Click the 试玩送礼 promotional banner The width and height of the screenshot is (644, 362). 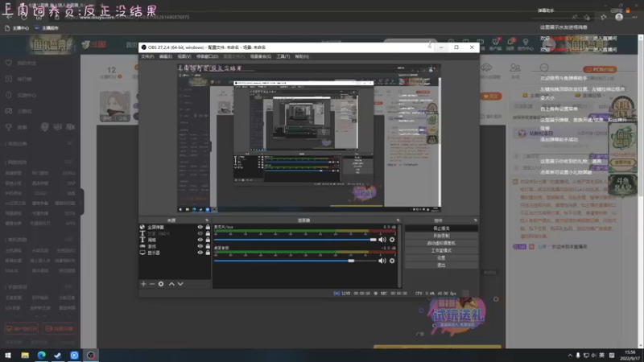(x=457, y=315)
